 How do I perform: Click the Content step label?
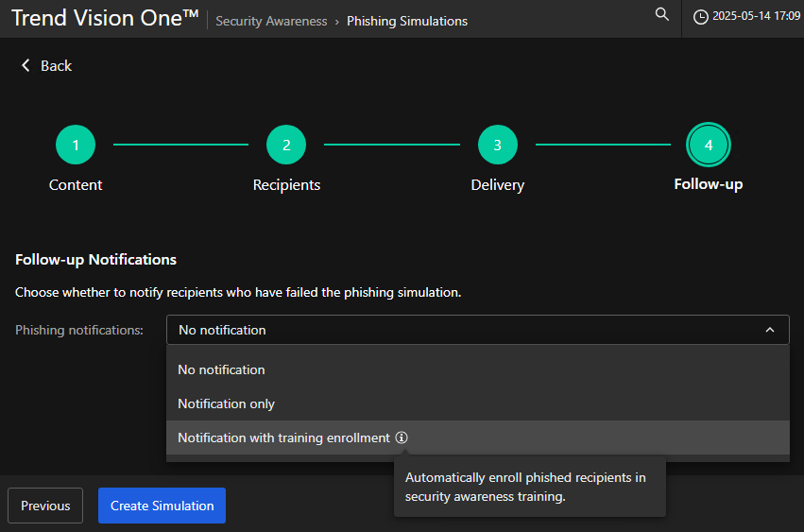tap(76, 184)
